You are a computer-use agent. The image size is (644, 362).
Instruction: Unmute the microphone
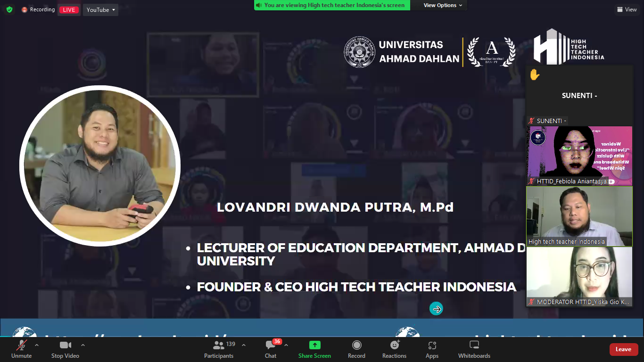point(22,349)
